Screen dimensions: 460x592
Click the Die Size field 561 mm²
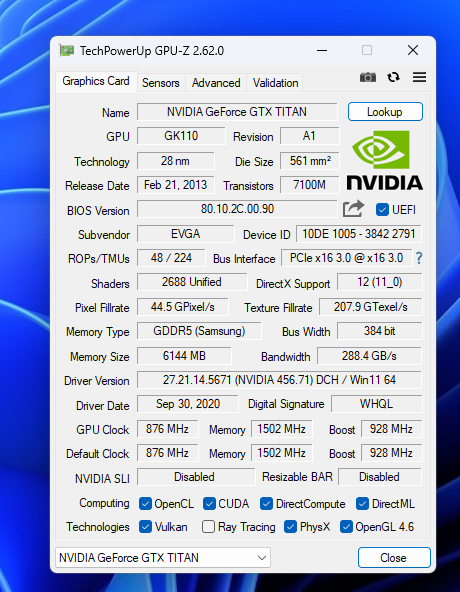(x=309, y=161)
